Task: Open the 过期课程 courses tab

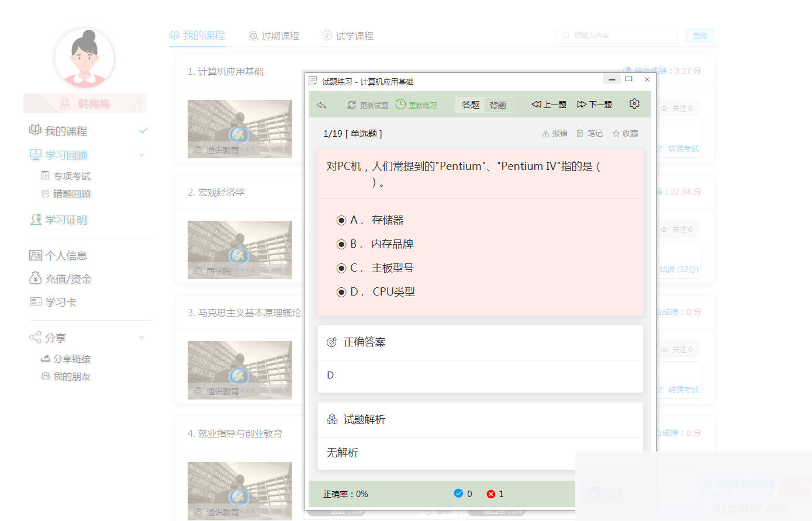Action: [x=274, y=35]
